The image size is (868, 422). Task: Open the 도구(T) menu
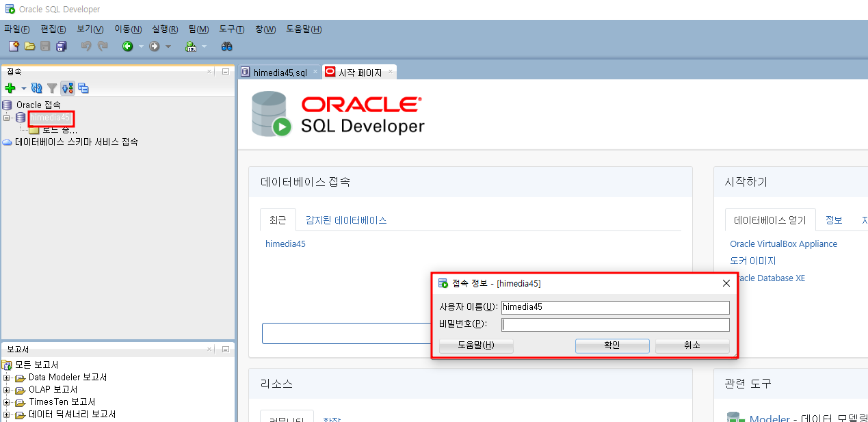(x=232, y=29)
